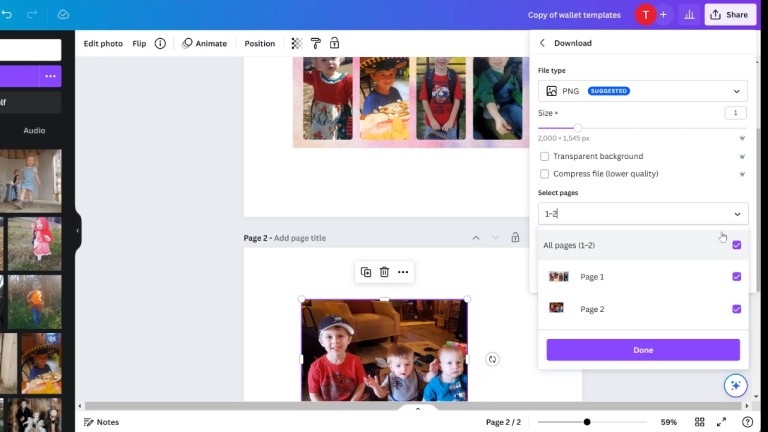Uncheck the Page 2 checkbox
Viewport: 768px width, 432px height.
point(737,309)
